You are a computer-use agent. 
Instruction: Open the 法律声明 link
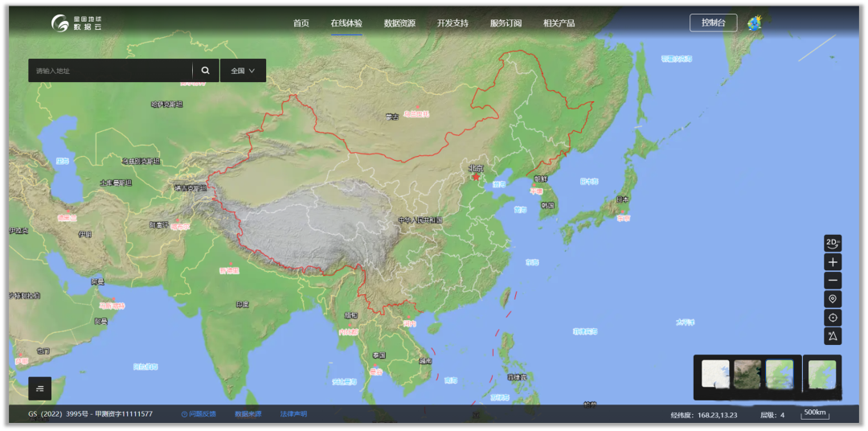point(293,414)
